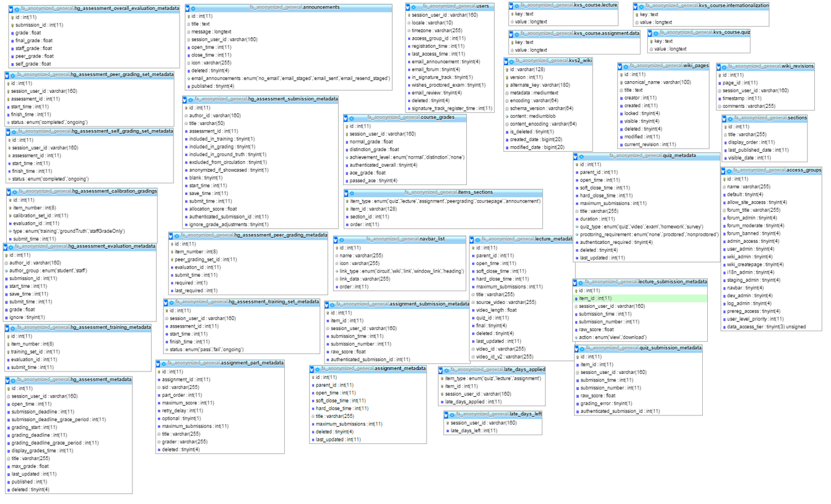This screenshot has height=504, width=831.
Task: Click alternate_key row in kvs2_wiki
Action: tap(548, 85)
